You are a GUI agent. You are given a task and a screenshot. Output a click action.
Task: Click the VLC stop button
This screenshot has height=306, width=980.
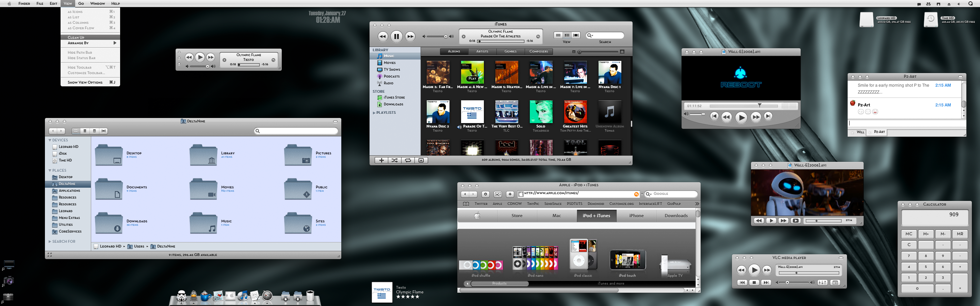[754, 283]
